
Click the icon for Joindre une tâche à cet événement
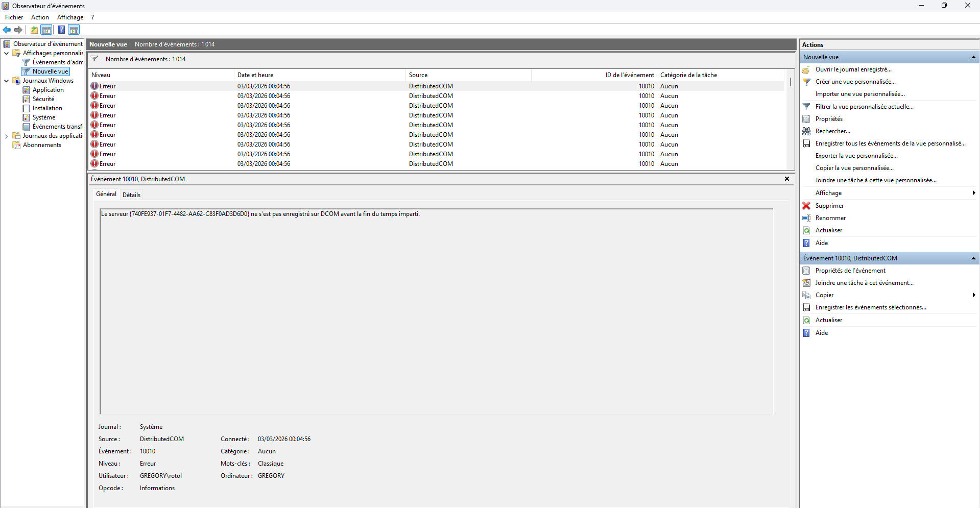[806, 283]
